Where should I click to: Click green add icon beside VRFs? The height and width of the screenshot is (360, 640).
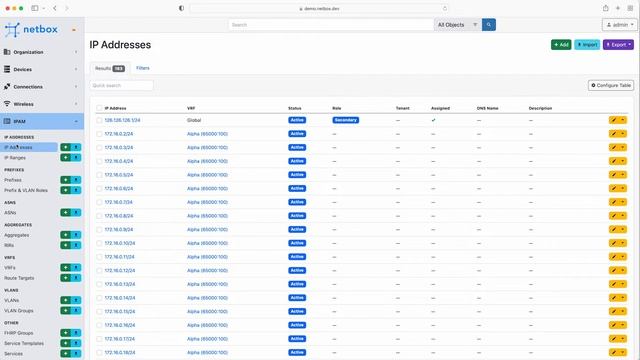65,267
